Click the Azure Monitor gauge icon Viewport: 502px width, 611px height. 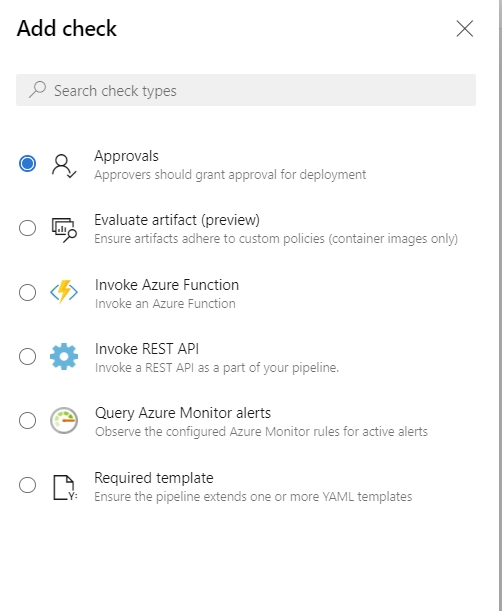tap(64, 420)
